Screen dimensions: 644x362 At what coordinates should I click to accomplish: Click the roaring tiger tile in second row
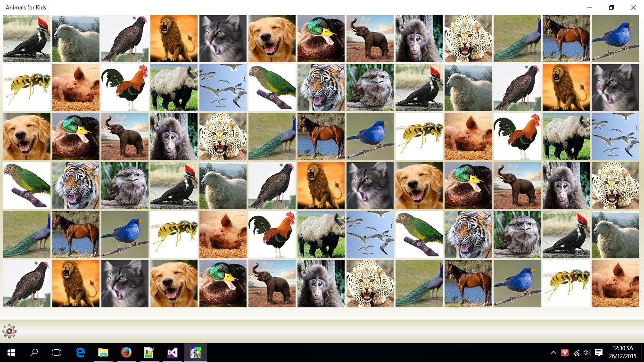coord(321,87)
